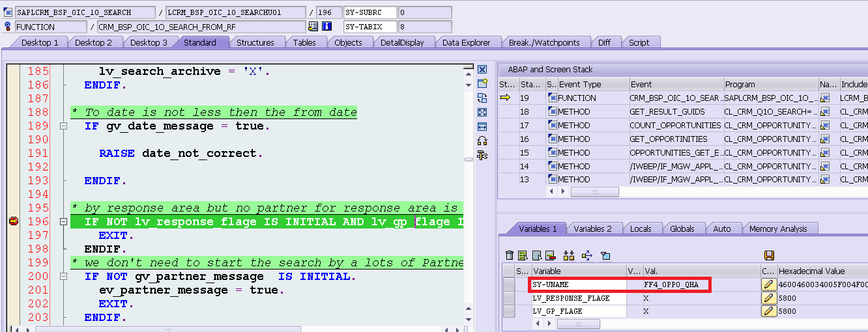This screenshot has height=332, width=868.
Task: Select the row selector for SY-UNAME
Action: [509, 284]
